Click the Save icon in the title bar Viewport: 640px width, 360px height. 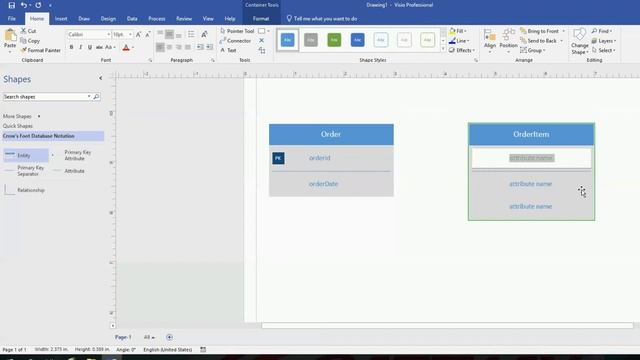(11, 5)
